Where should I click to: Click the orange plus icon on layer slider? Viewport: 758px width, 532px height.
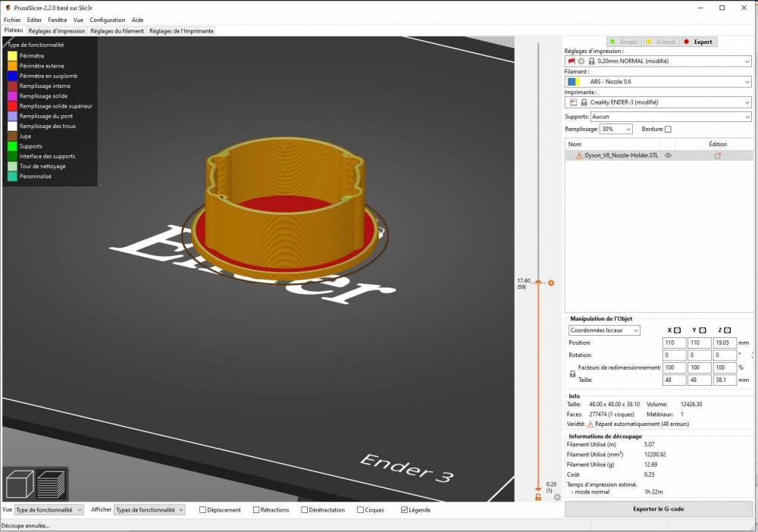coord(551,283)
